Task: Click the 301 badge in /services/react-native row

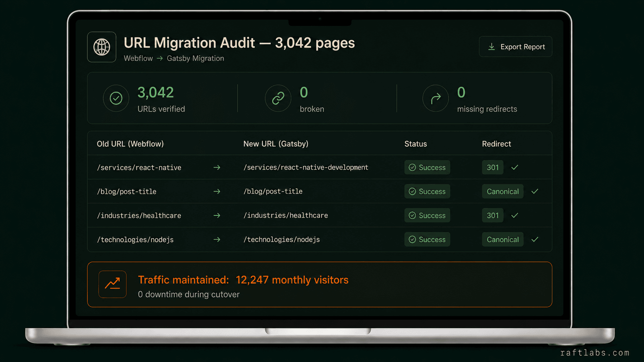Action: 493,167
